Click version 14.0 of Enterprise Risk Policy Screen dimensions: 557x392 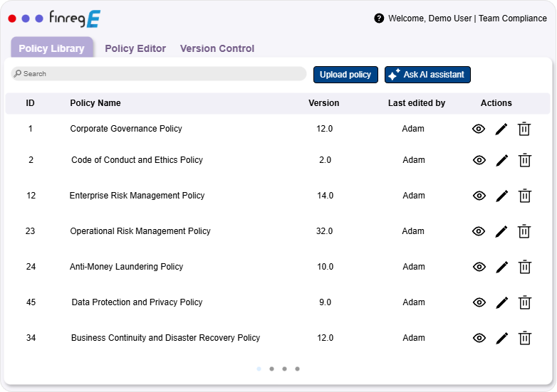(x=325, y=196)
